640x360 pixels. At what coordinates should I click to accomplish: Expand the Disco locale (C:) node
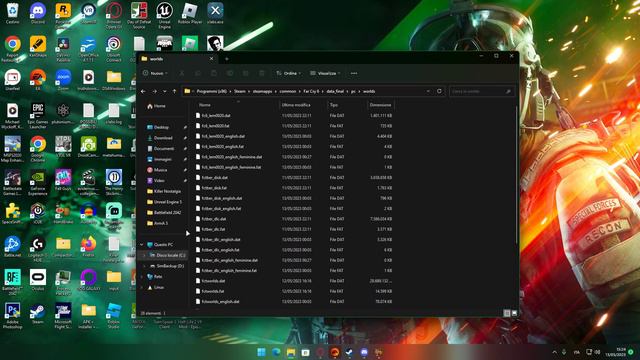coord(144,255)
